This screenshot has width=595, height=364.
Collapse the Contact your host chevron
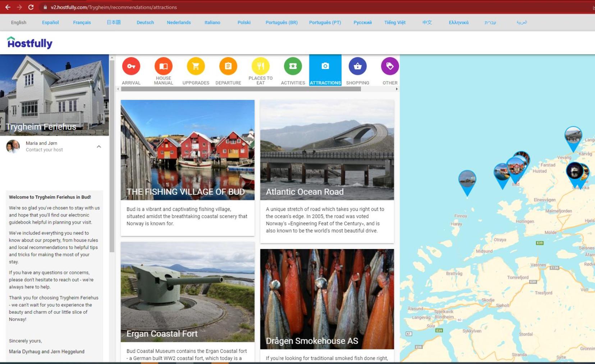point(99,147)
